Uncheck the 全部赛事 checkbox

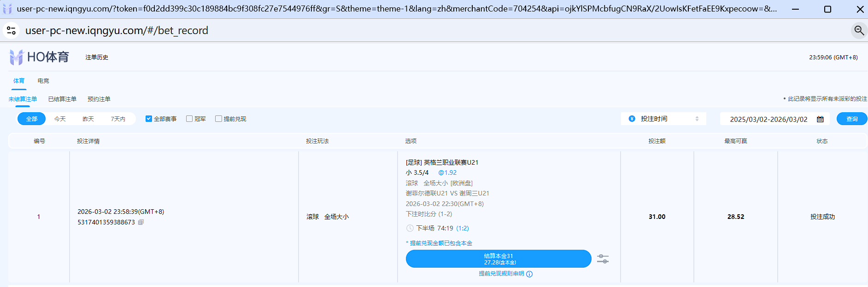(149, 119)
